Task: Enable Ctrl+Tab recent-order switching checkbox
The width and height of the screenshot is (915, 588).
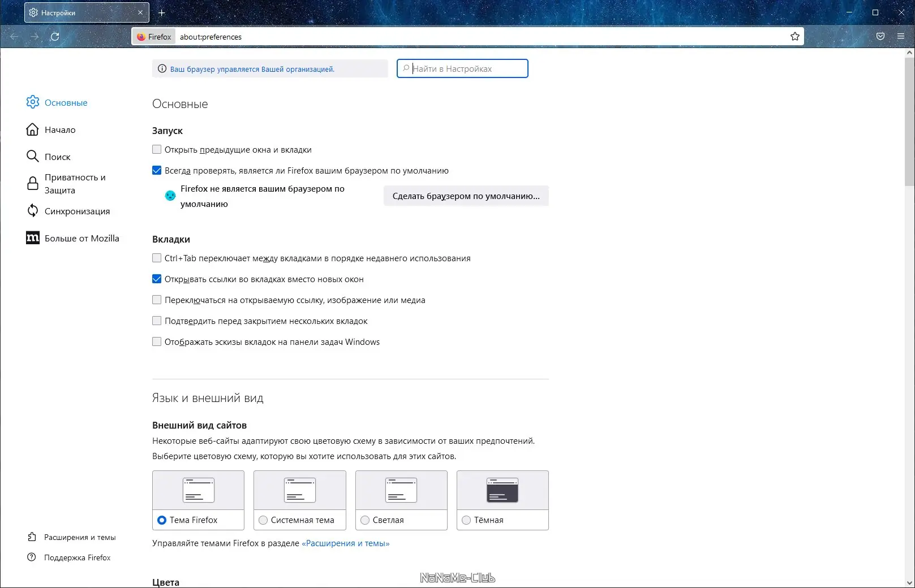Action: pyautogui.click(x=157, y=258)
